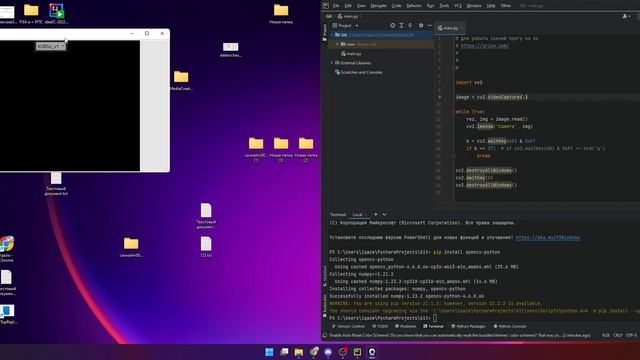Open the Help menu

[491, 6]
